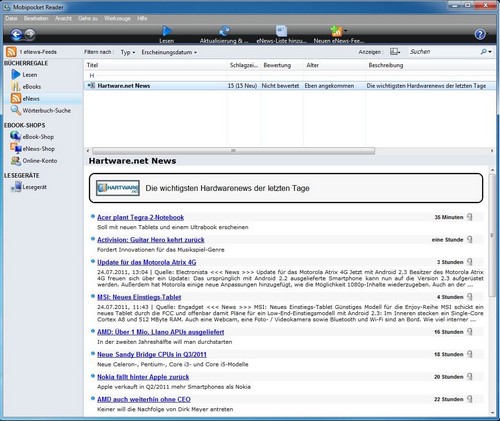Open the Werkzeuge menu
This screenshot has height=421, width=500.
pos(117,18)
